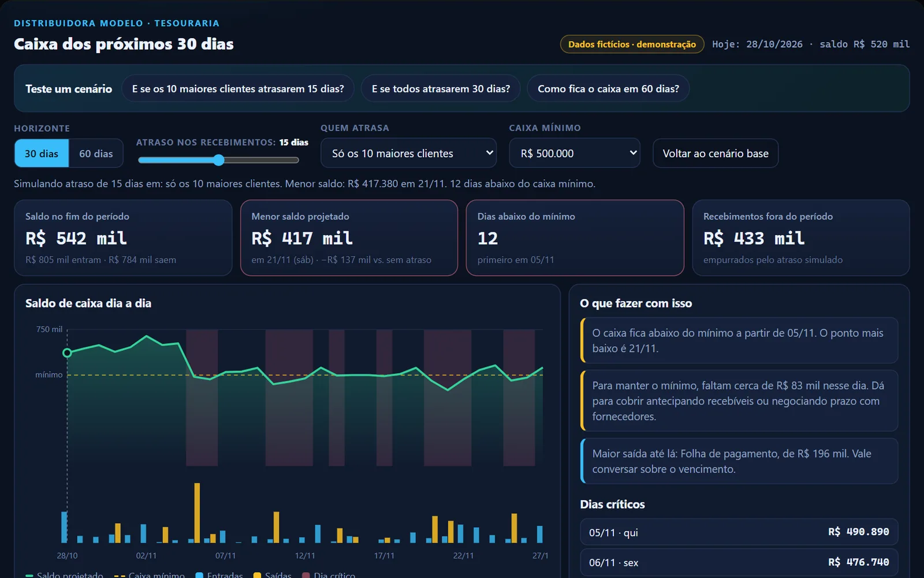
Task: Open the Quem atrasa dropdown
Action: pyautogui.click(x=408, y=153)
